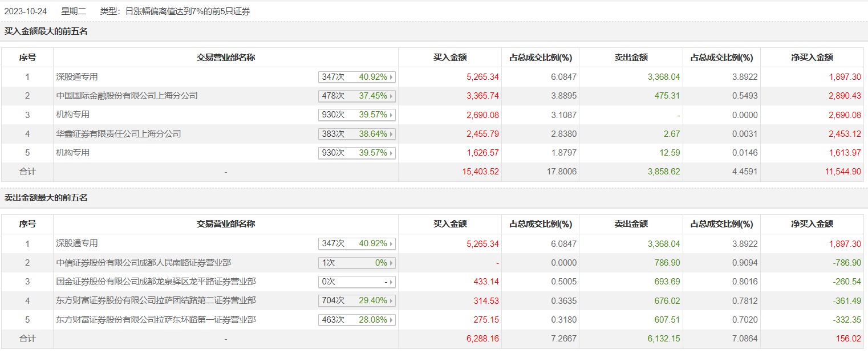Select 东方财富证券拉萨东环路第一证券营业部
The width and height of the screenshot is (868, 354).
click(156, 320)
